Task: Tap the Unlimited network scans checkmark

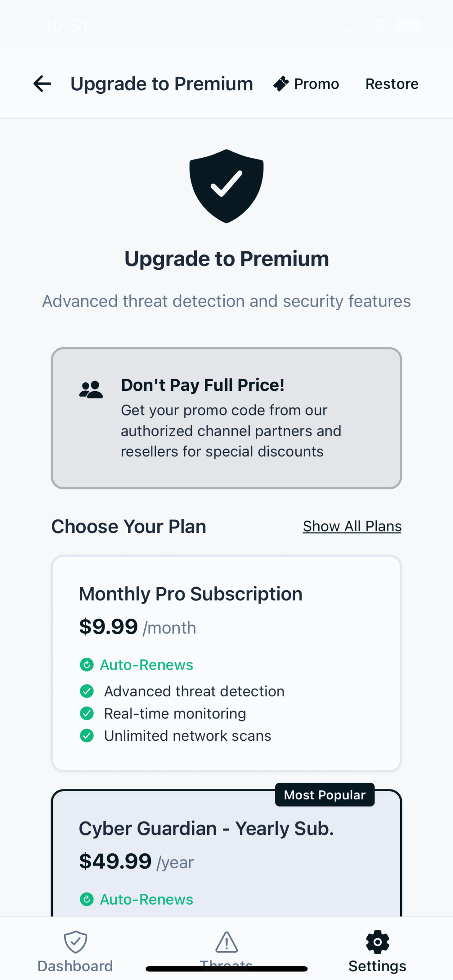Action: [87, 735]
